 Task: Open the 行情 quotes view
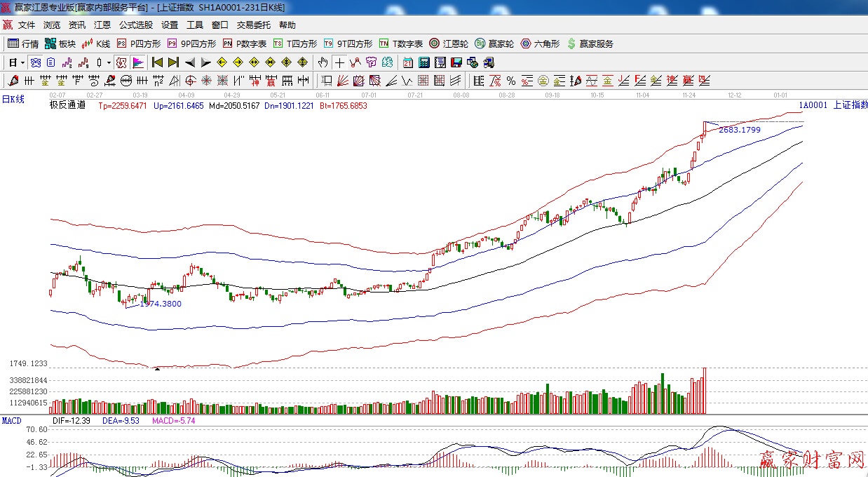[23, 43]
